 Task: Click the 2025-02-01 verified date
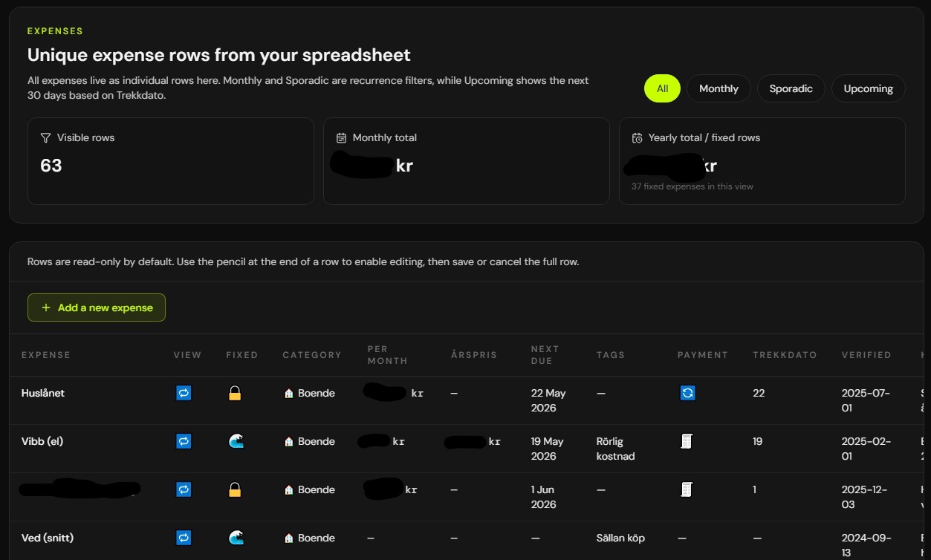coord(866,449)
